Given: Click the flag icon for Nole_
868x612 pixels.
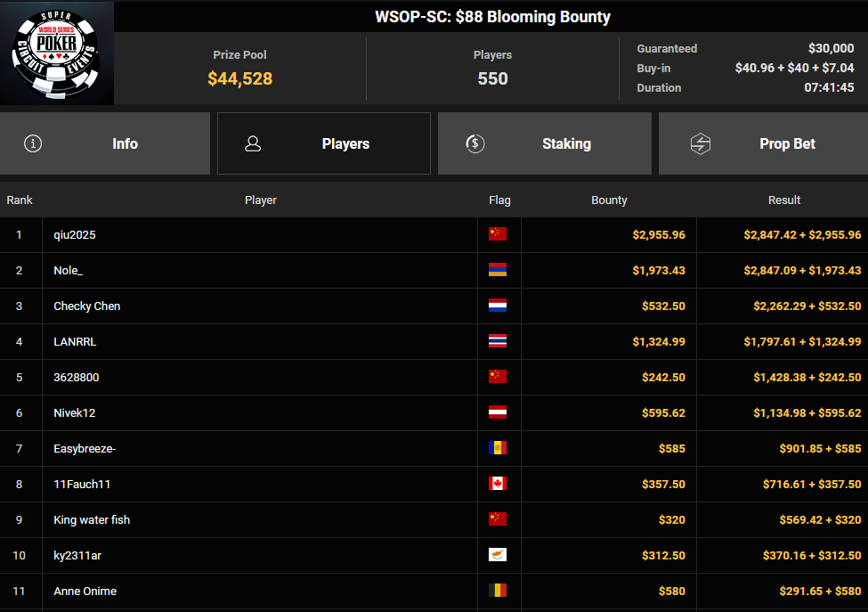Looking at the screenshot, I should click(x=498, y=270).
